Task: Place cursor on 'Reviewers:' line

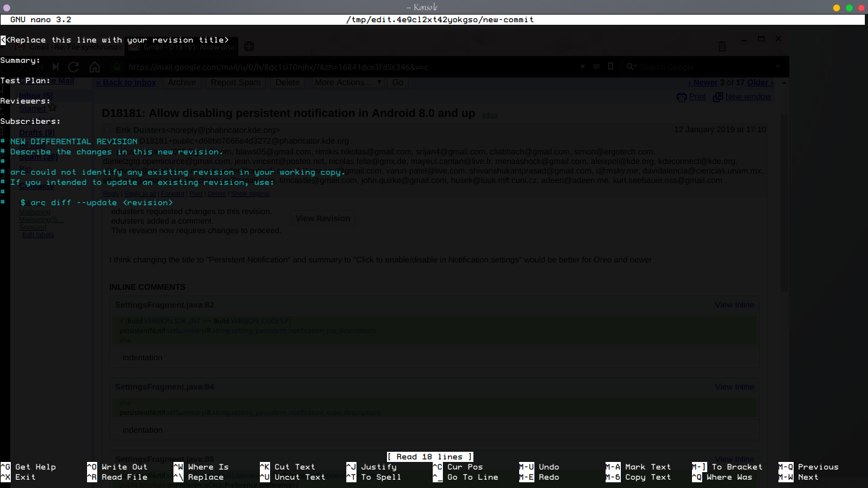Action: pos(25,101)
